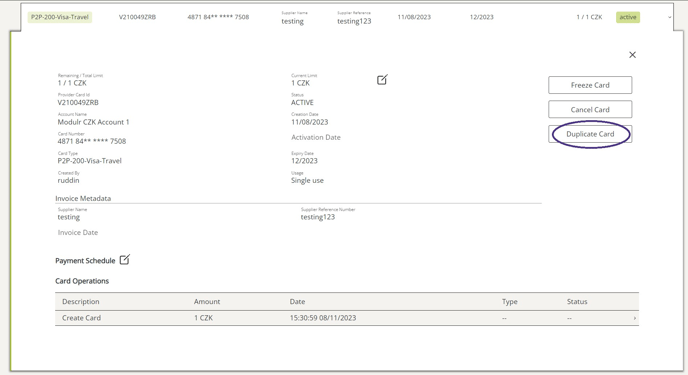The image size is (688, 375).
Task: Click the Invoice Date field
Action: pyautogui.click(x=78, y=232)
